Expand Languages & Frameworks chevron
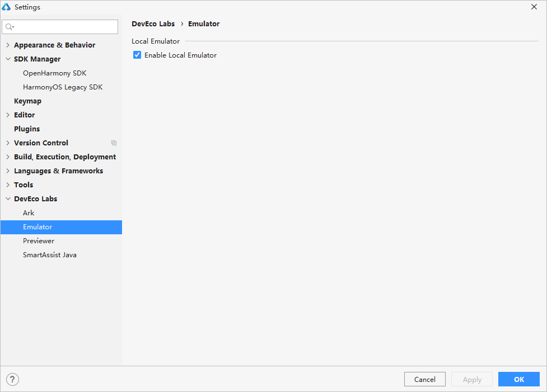Viewport: 547px width, 392px height. (x=8, y=171)
